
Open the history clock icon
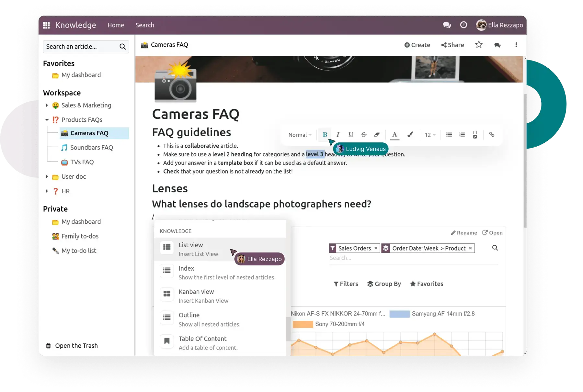[463, 25]
